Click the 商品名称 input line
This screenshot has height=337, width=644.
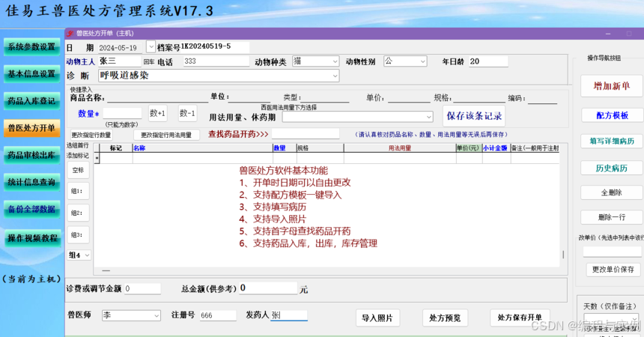[158, 98]
